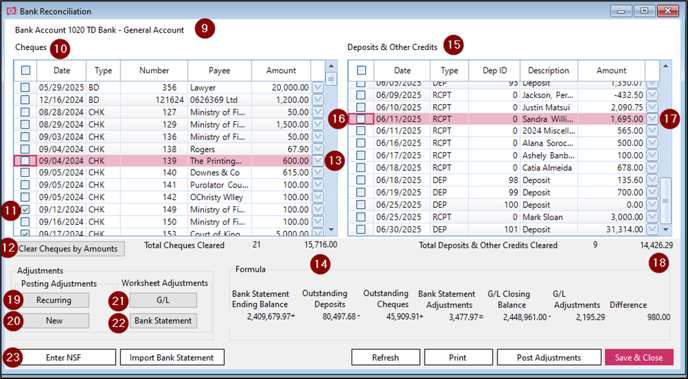
Task: Click the Cheques list scrollbar thumb
Action: (331, 79)
